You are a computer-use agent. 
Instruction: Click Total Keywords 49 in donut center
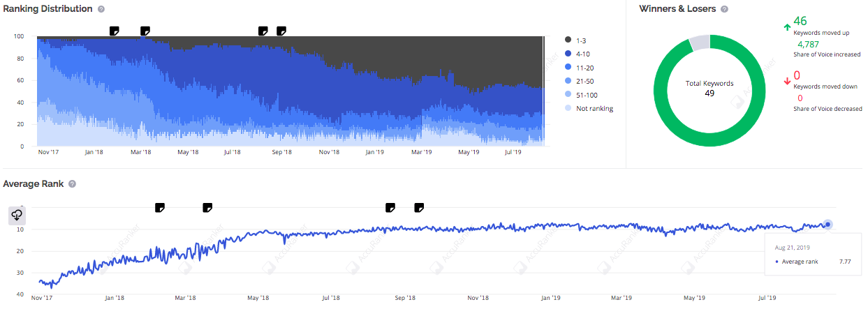coord(709,88)
